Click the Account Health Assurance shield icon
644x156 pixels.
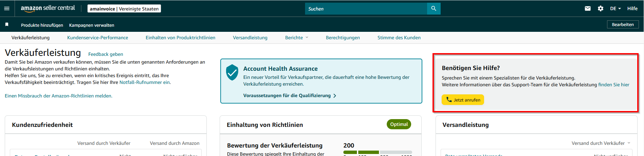(232, 72)
